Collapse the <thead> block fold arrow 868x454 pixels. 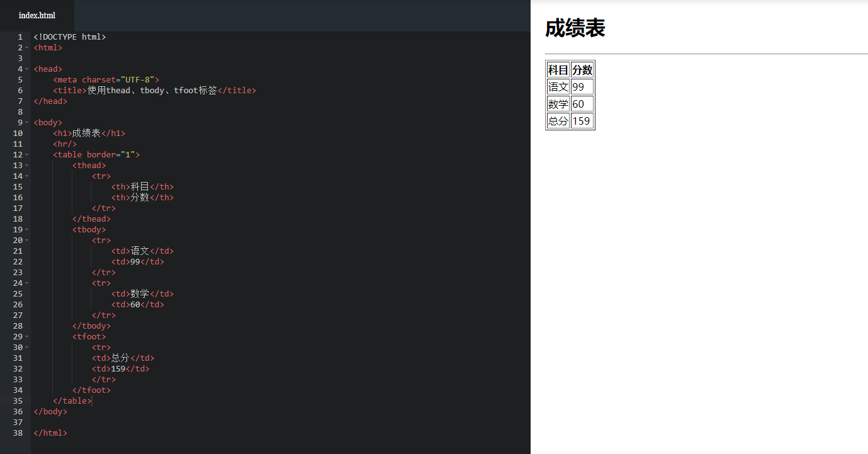[26, 165]
